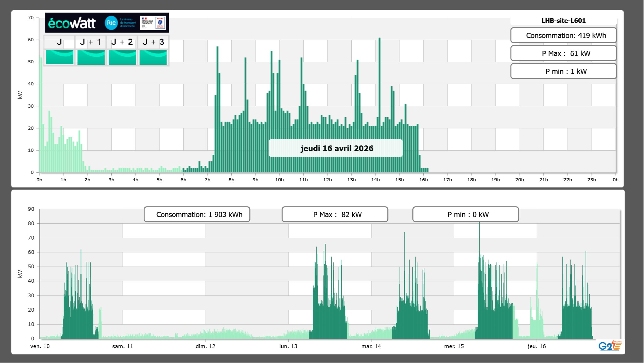Click the République Française ADEME badge

(153, 23)
